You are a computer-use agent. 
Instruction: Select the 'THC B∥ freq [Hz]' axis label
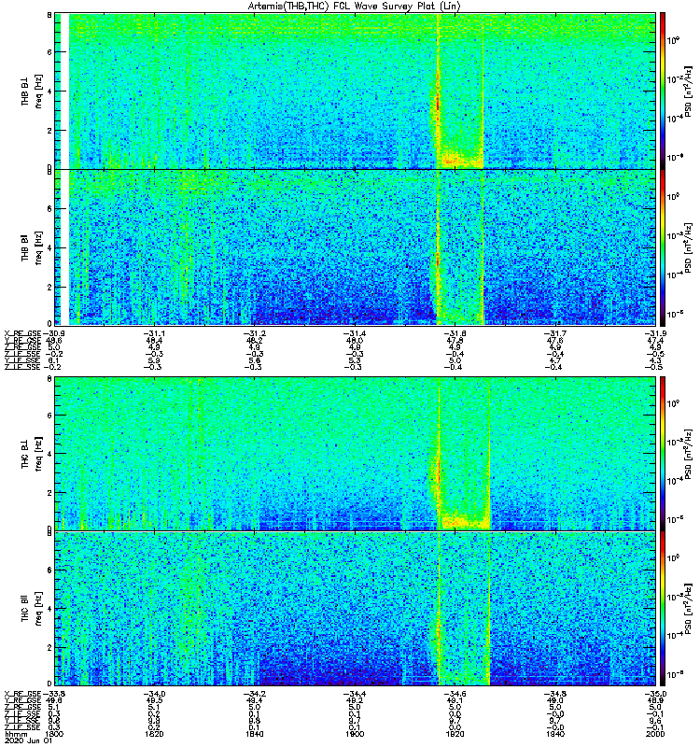(32, 609)
